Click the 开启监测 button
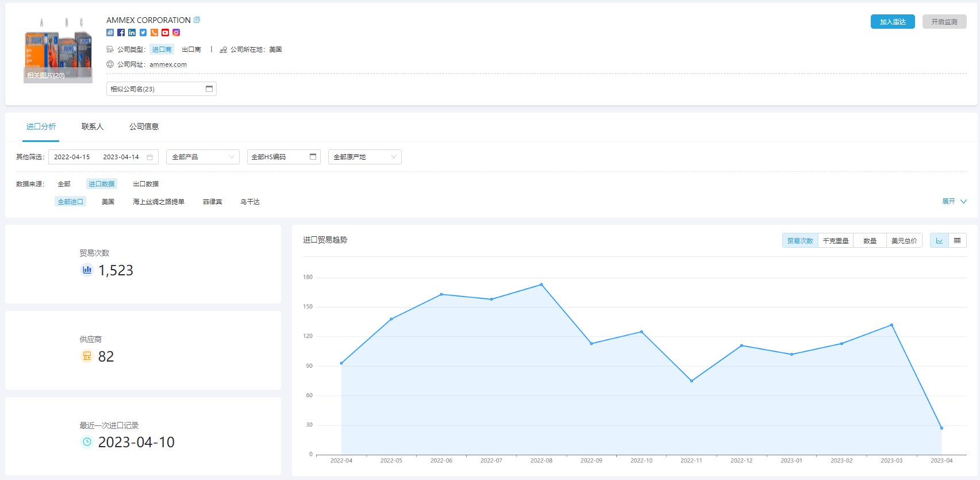 point(944,22)
